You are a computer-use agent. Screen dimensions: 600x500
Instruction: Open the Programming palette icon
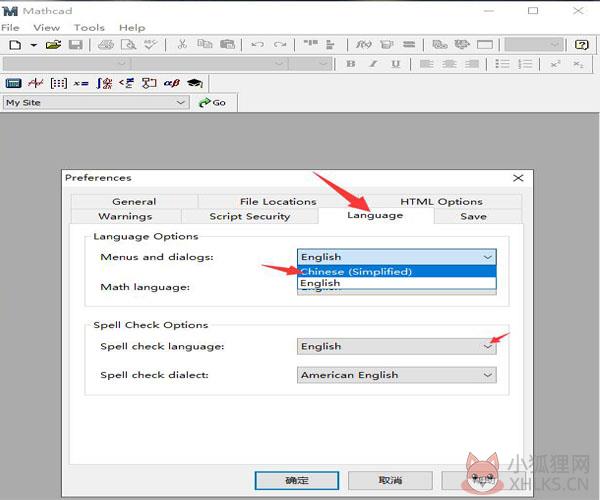click(149, 83)
